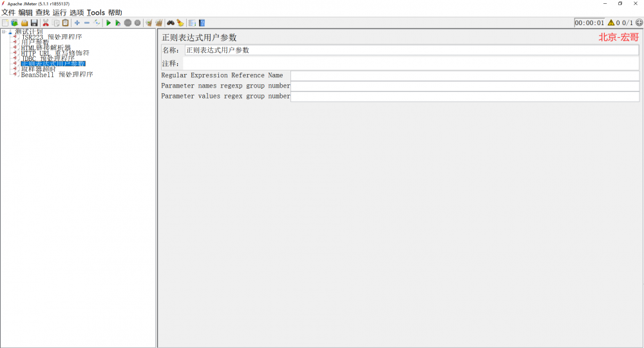Save the test plan with floppy icon
Viewport: 644px width, 348px height.
(x=34, y=23)
